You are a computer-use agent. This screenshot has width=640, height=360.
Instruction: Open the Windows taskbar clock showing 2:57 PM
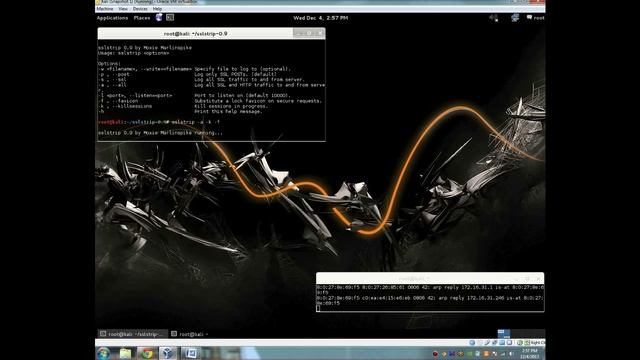pyautogui.click(x=530, y=353)
